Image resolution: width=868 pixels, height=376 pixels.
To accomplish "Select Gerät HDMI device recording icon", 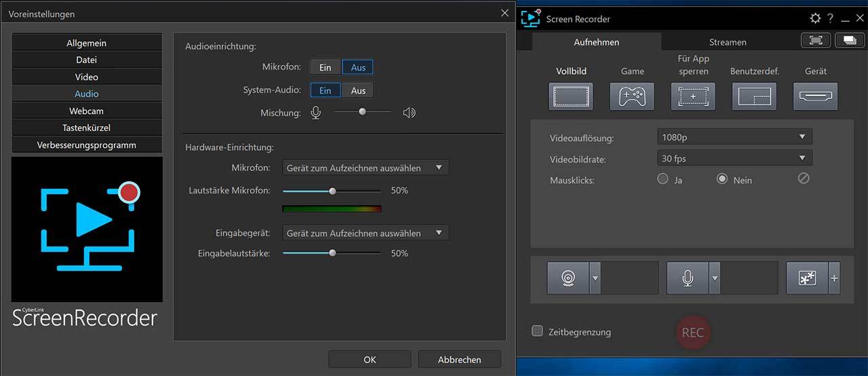I will tap(816, 96).
